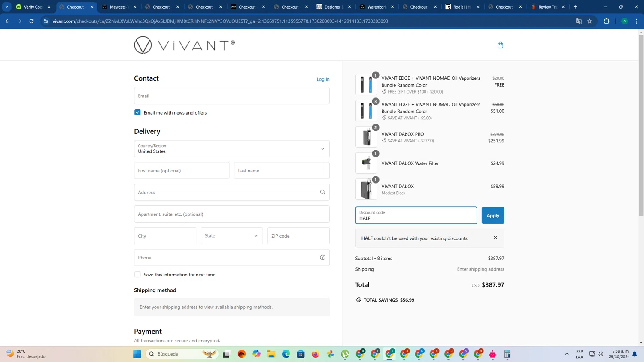The width and height of the screenshot is (644, 362).
Task: Open the notifications bell in system tray
Action: pyautogui.click(x=635, y=354)
